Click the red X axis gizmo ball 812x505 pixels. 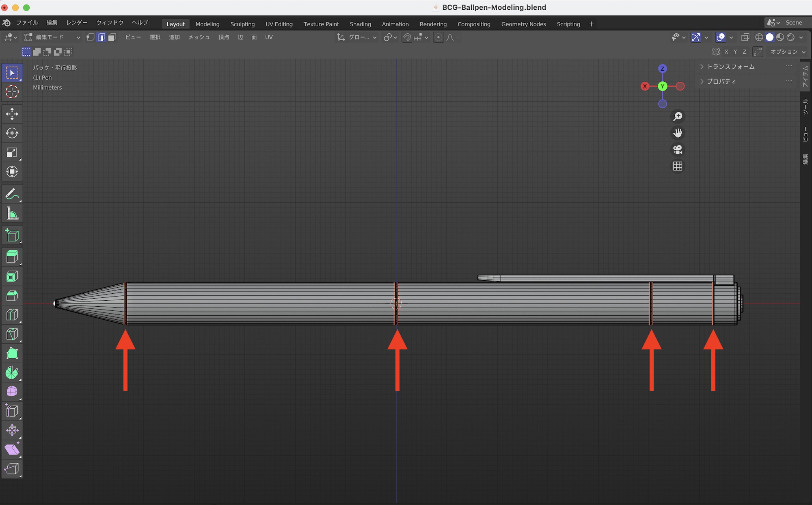pyautogui.click(x=645, y=86)
